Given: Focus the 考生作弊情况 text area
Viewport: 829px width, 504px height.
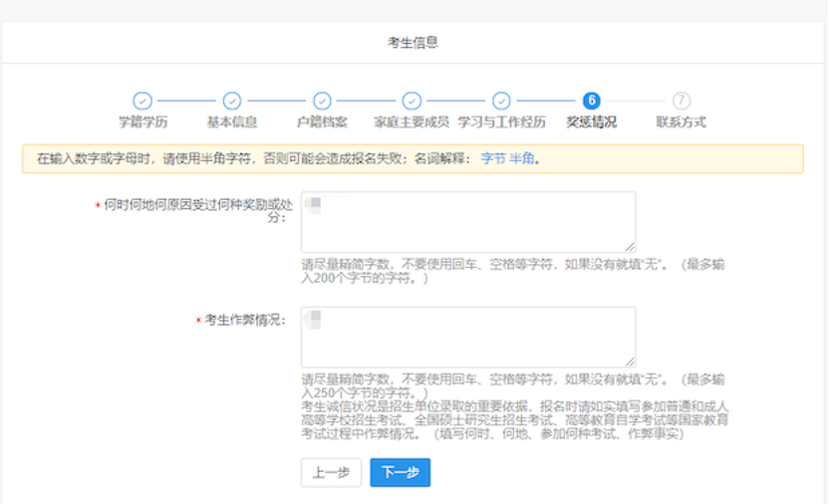Looking at the screenshot, I should (468, 337).
